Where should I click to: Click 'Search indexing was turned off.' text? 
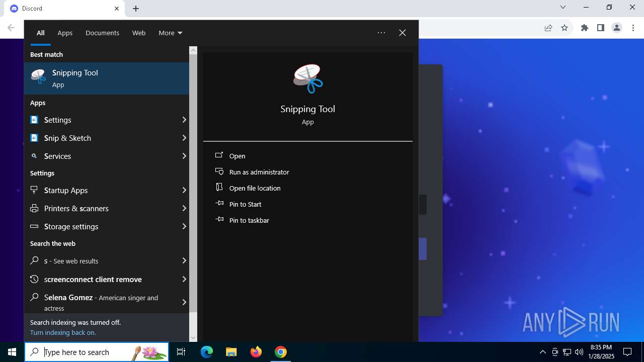75,322
